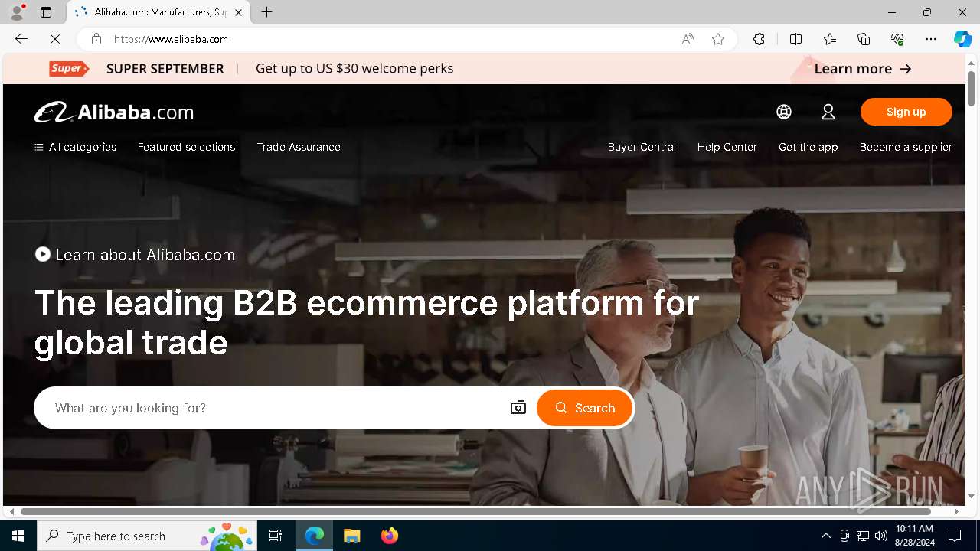Click the address bar URL
This screenshot has width=980, height=551.
171,39
